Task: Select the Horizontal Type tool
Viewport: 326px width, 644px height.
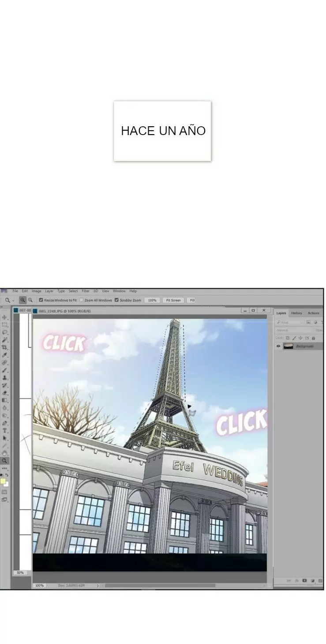Action: point(4,430)
